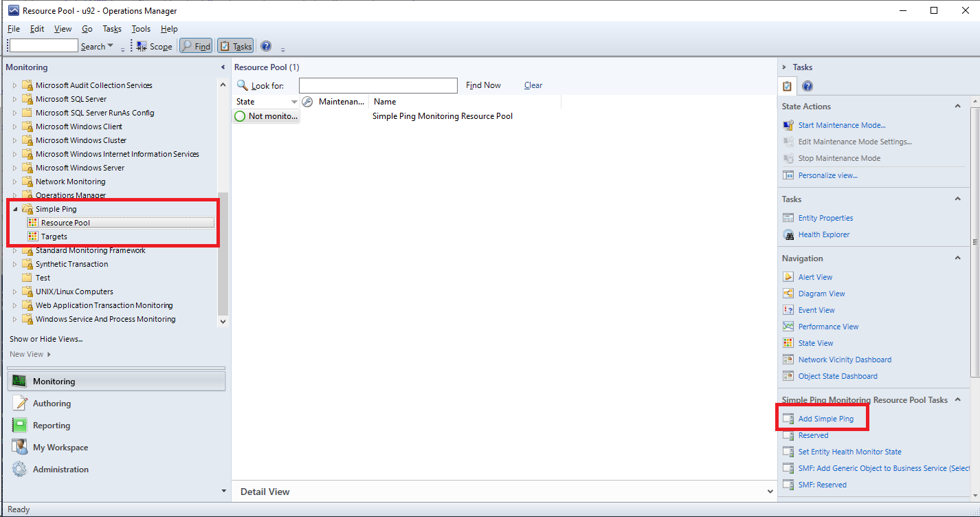The width and height of the screenshot is (980, 517).
Task: Expand the Microsoft SQL Server folder
Action: (x=15, y=99)
